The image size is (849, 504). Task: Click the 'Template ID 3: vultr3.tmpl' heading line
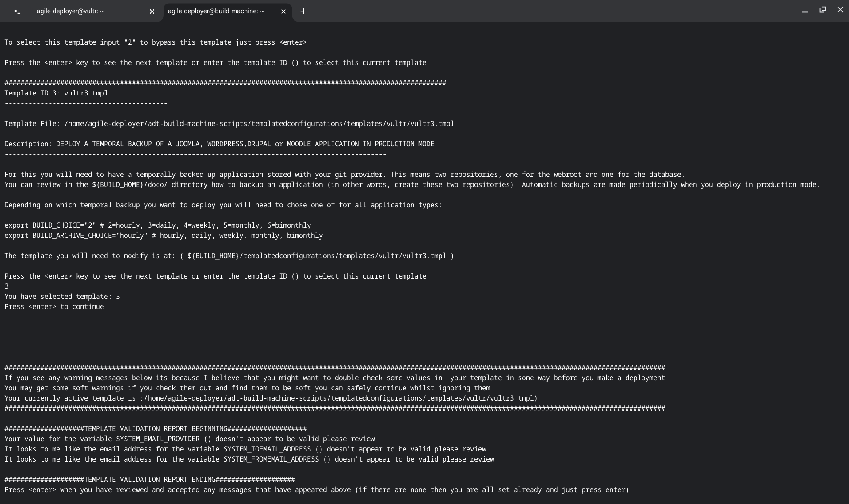[x=56, y=93]
